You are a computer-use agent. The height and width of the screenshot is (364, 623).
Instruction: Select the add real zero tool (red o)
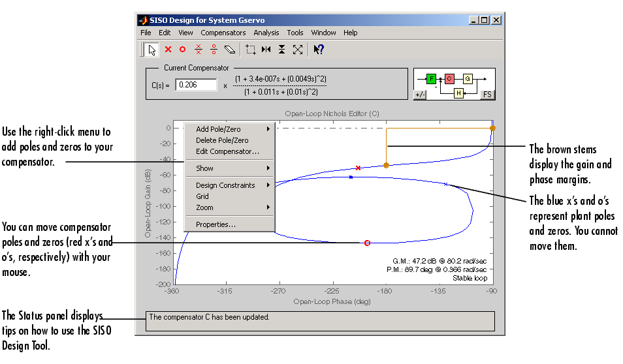(183, 49)
